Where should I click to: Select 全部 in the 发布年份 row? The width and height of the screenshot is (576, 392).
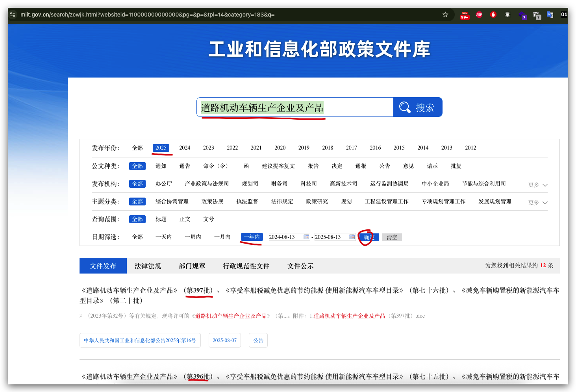tap(137, 148)
